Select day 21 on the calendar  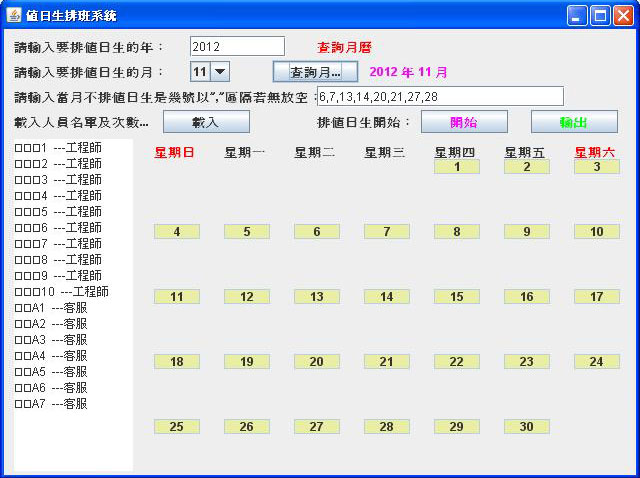[x=387, y=361]
